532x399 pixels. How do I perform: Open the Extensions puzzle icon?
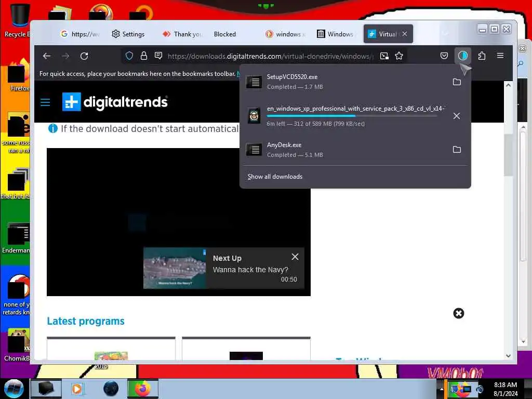(x=482, y=56)
